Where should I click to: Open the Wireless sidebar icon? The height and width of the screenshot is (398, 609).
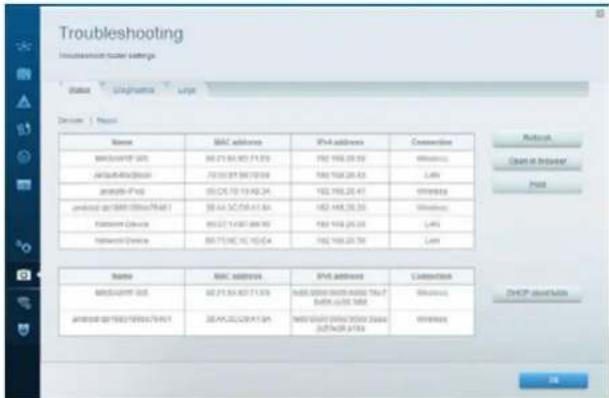click(24, 302)
